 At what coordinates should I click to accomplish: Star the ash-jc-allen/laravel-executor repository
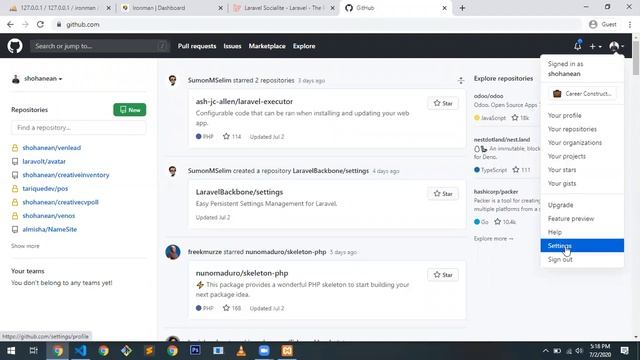point(443,103)
